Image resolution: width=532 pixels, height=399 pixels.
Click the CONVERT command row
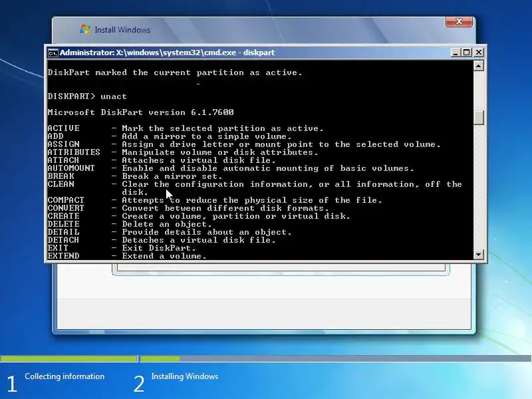(188, 208)
